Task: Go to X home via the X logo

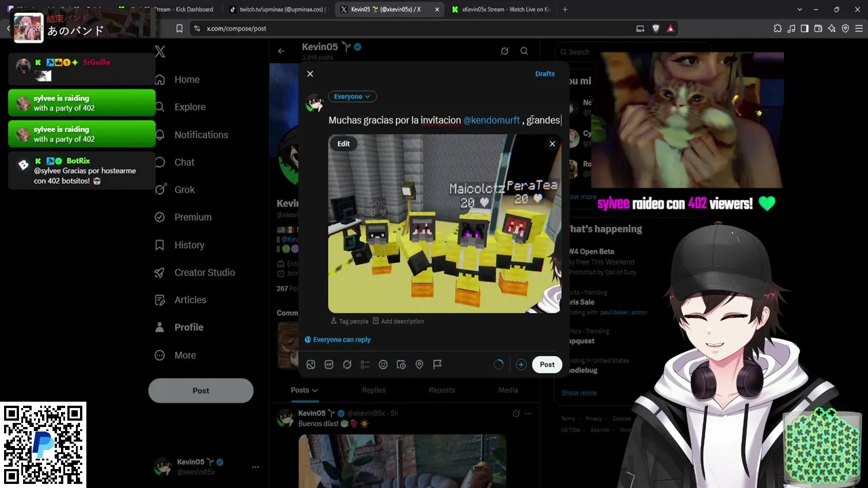Action: pos(160,52)
